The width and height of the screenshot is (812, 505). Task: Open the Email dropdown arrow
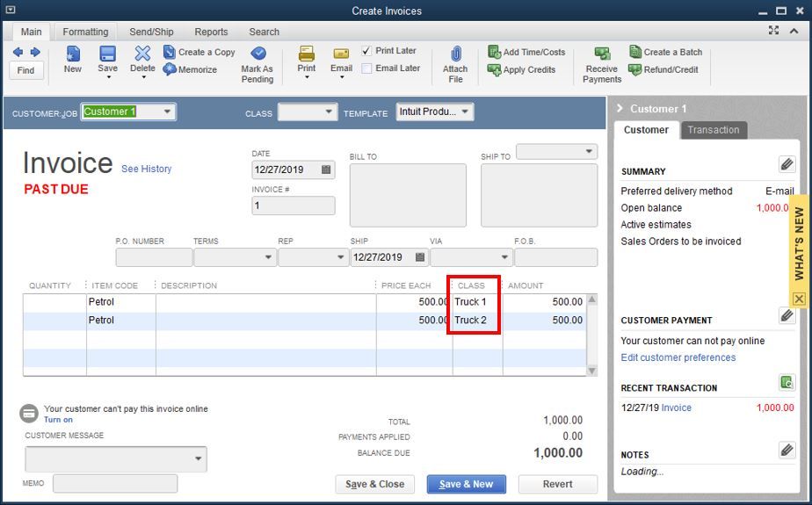tap(342, 77)
